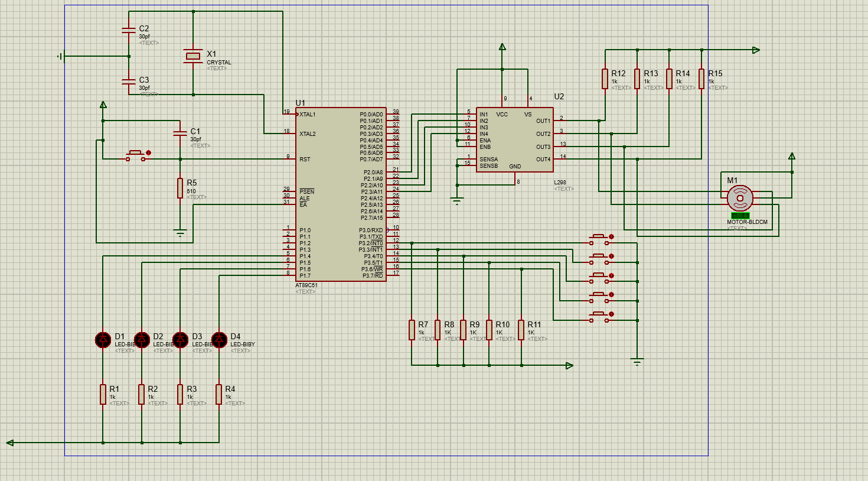Select capacitor C3 symbol
Image resolution: width=868 pixels, height=481 pixels.
(x=129, y=82)
